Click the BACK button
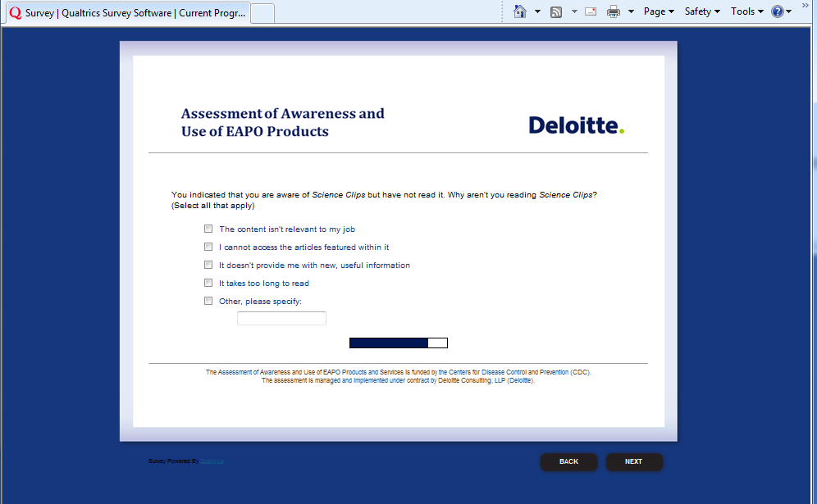Viewport: 817px width, 504px height. coord(568,462)
